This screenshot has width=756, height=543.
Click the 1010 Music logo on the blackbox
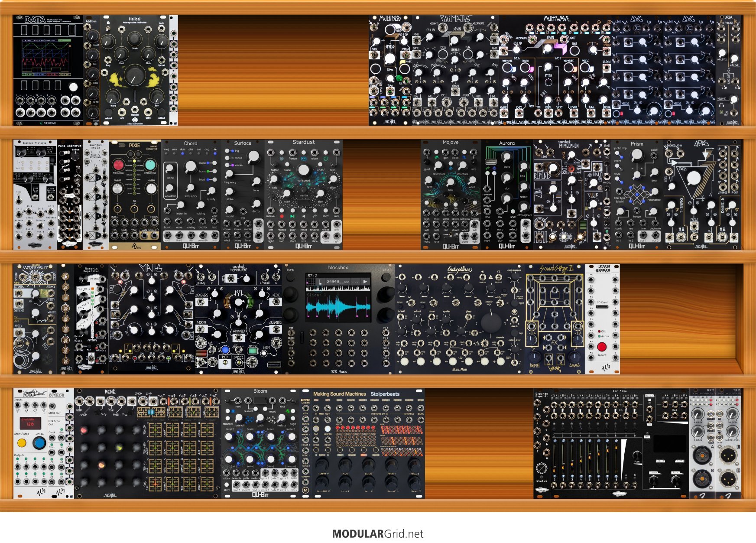pyautogui.click(x=339, y=371)
